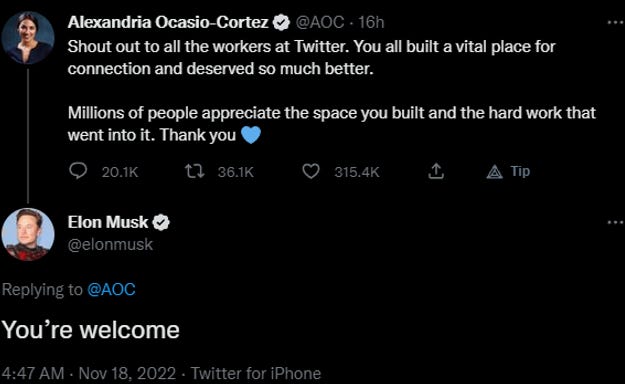Open more options on Elon Musk's reply

[616, 222]
